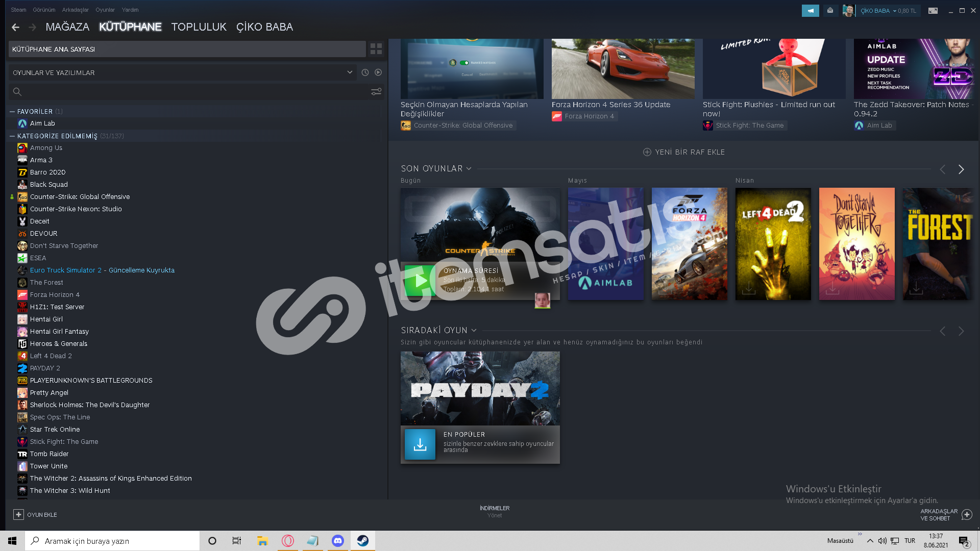The image size is (980, 551).
Task: Open account dropdown next to ÇİKO BABA
Action: [895, 11]
